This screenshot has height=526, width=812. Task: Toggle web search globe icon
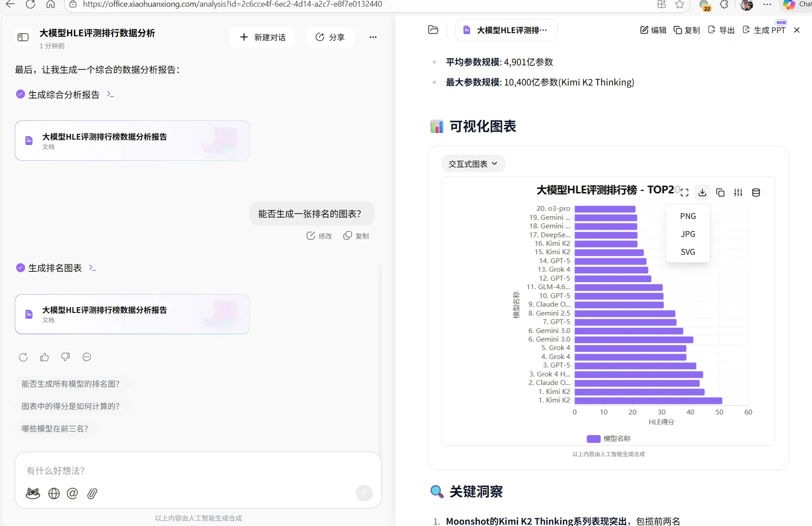coord(54,493)
